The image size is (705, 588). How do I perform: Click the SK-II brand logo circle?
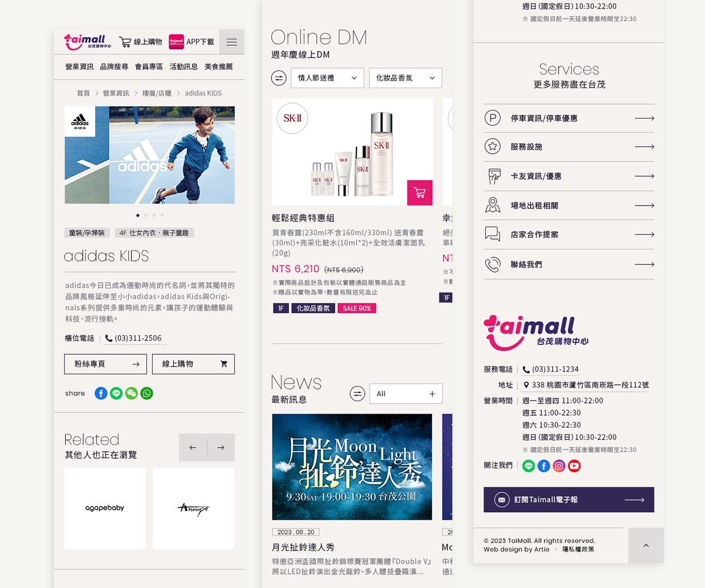coord(292,118)
